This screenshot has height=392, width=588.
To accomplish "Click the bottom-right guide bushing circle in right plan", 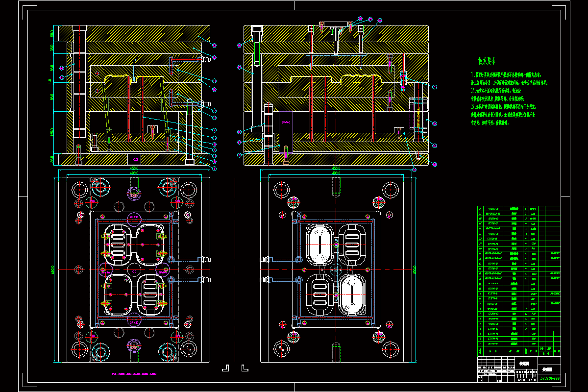I will pos(391,348).
